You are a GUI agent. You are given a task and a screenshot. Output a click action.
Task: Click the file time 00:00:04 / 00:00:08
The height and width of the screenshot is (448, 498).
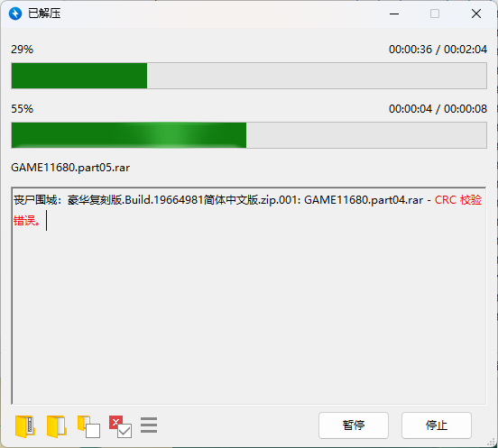click(438, 109)
